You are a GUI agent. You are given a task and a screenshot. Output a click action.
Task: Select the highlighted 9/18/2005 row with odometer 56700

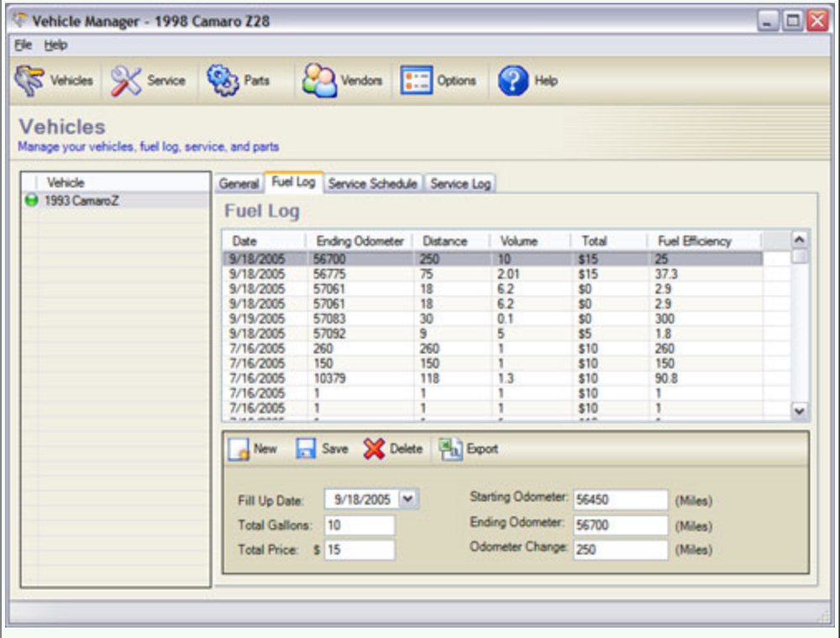click(x=493, y=259)
